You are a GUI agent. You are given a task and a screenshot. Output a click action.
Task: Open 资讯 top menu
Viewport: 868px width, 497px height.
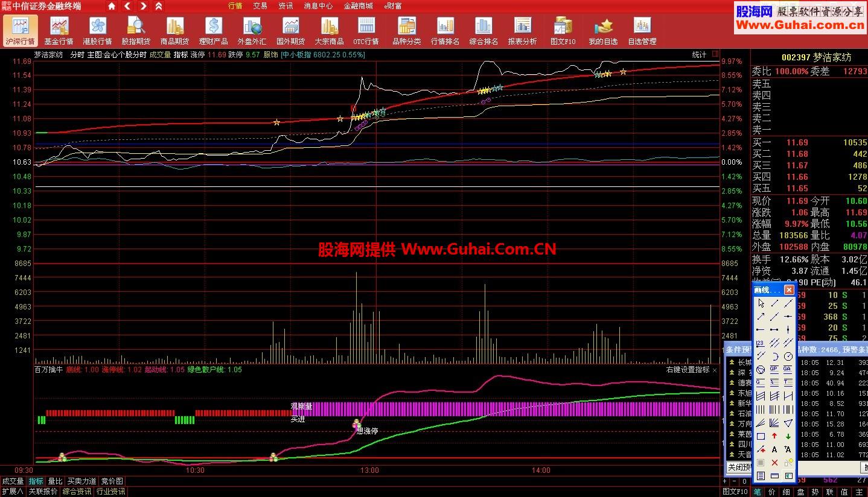(286, 6)
